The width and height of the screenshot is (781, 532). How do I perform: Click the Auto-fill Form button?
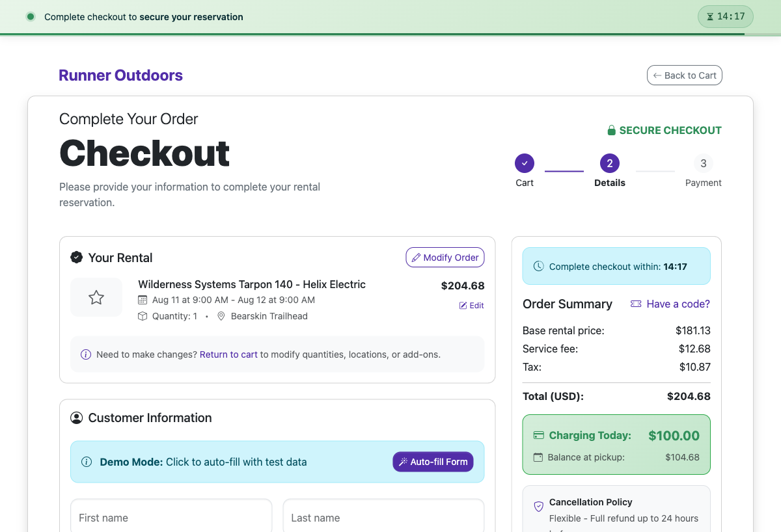(433, 462)
